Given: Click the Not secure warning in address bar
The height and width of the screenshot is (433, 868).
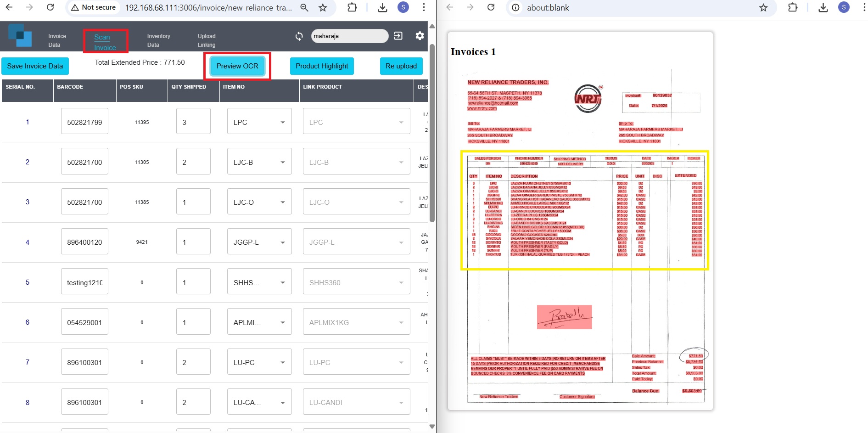Looking at the screenshot, I should [94, 7].
